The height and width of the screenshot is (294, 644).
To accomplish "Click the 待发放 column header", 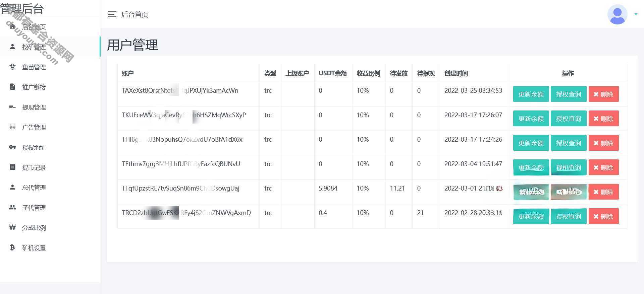I will [399, 73].
